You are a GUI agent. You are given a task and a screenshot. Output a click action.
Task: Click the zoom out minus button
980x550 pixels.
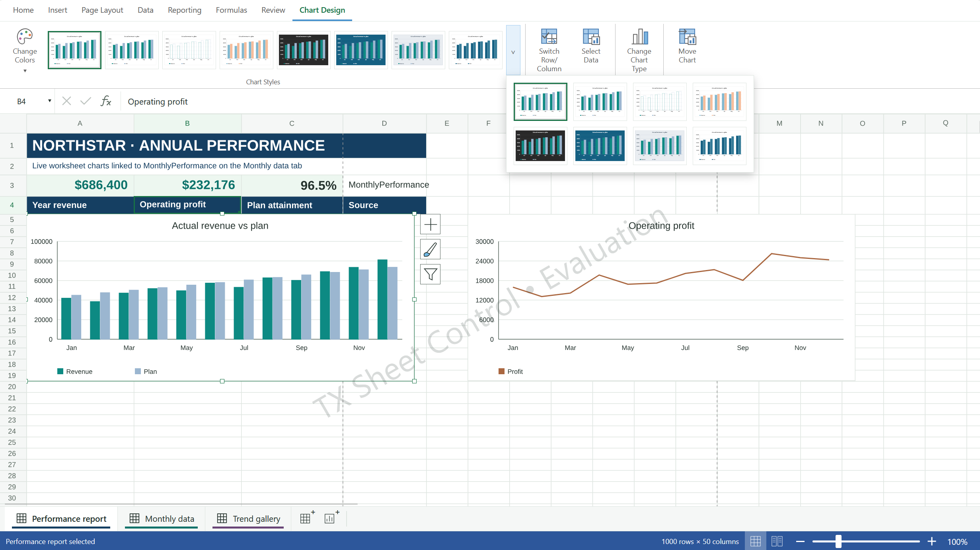point(801,542)
